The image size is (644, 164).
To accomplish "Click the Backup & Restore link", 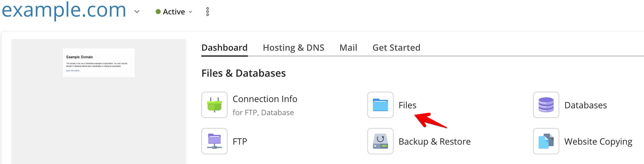I will point(435,141).
